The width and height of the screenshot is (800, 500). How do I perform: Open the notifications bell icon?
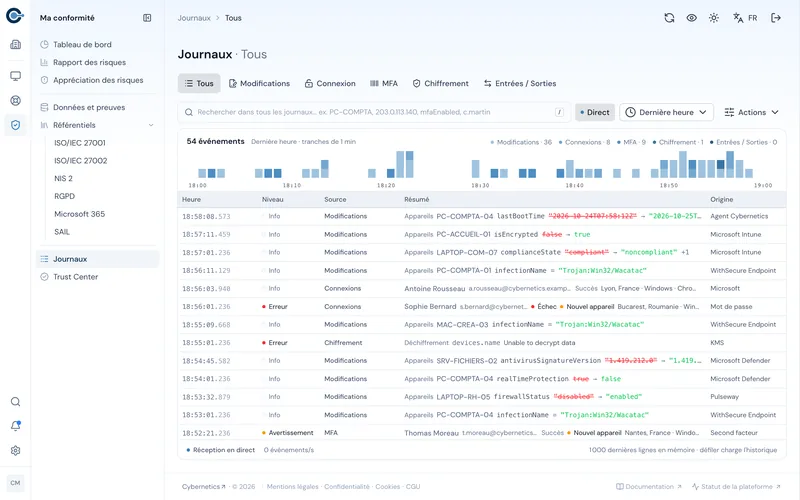(x=15, y=426)
